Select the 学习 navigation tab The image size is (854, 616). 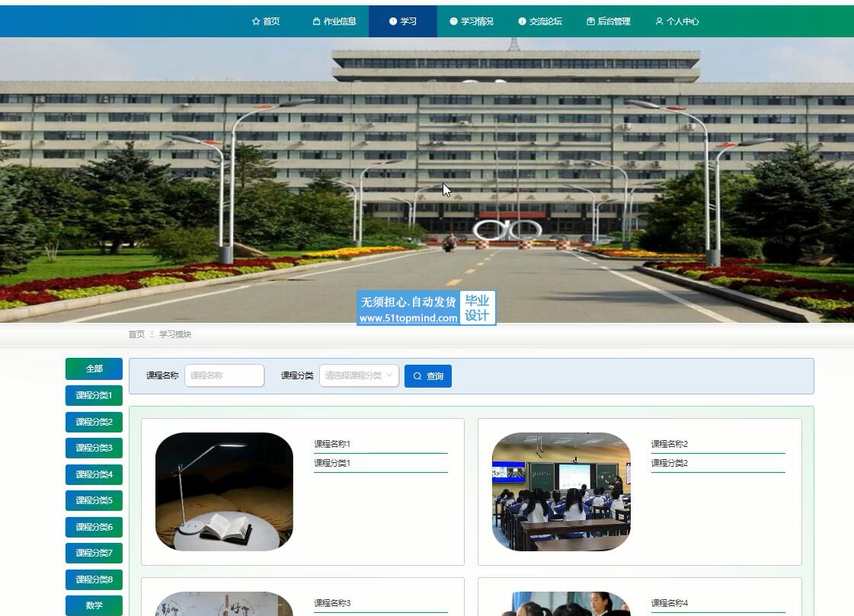[x=403, y=21]
